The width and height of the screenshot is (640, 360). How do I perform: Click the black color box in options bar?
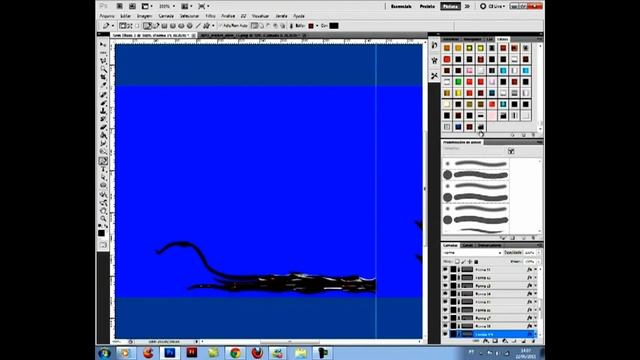coord(334,26)
